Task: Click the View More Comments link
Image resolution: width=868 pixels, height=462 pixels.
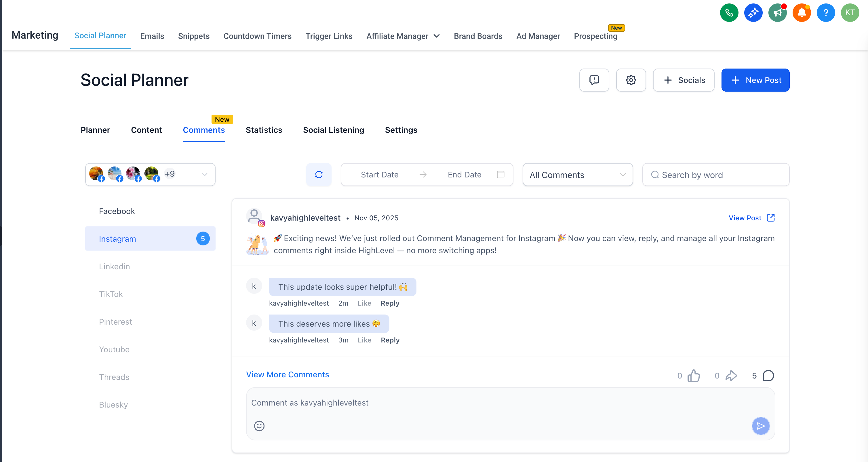Action: pos(287,374)
